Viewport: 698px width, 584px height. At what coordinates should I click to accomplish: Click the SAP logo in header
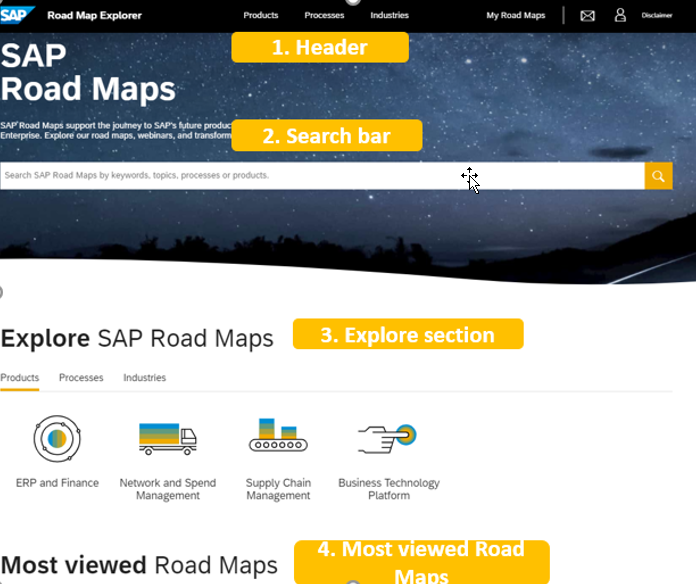[17, 15]
